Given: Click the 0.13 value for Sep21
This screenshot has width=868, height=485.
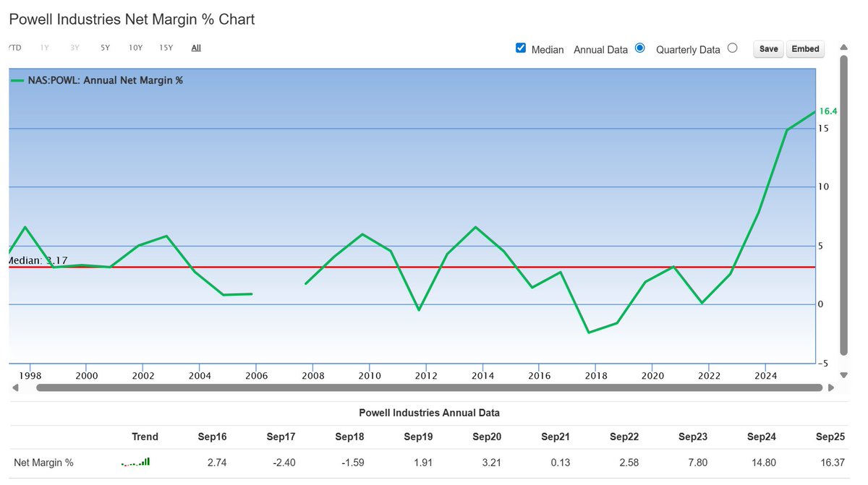Looking at the screenshot, I should tap(561, 463).
